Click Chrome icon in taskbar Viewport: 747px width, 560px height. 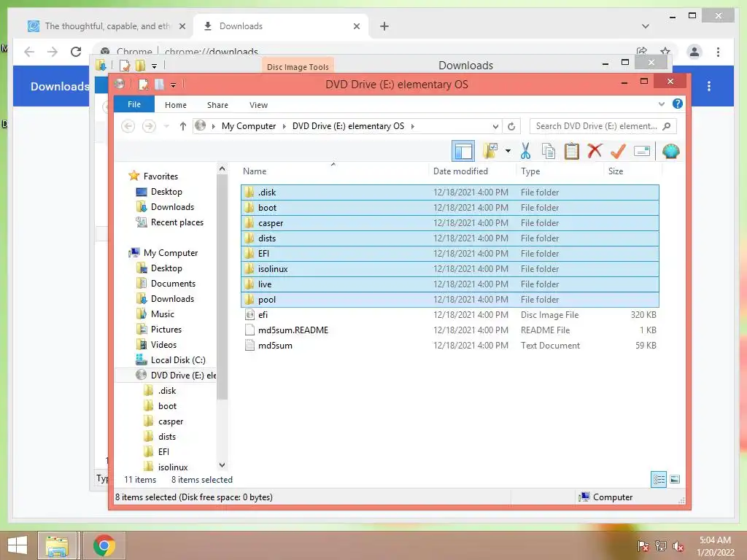tap(104, 545)
